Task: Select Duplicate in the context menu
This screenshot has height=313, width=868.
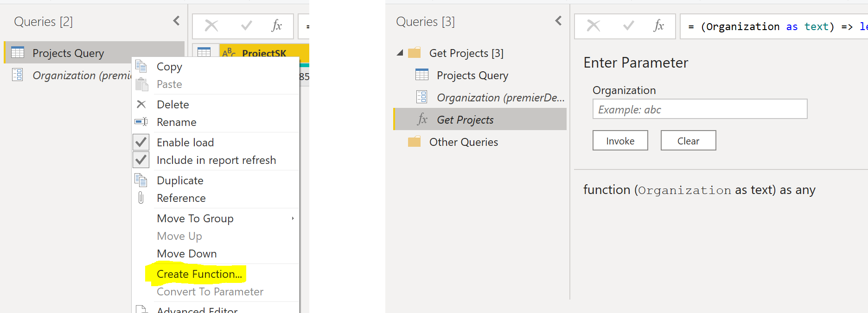Action: click(x=180, y=181)
